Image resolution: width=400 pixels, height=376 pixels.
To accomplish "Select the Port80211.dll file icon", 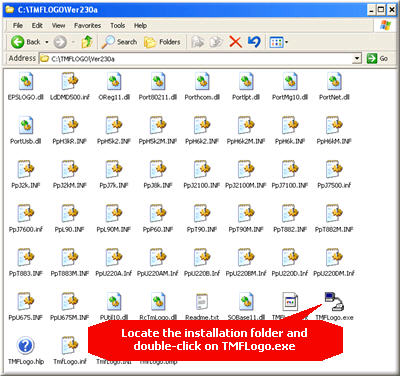I will coord(158,82).
